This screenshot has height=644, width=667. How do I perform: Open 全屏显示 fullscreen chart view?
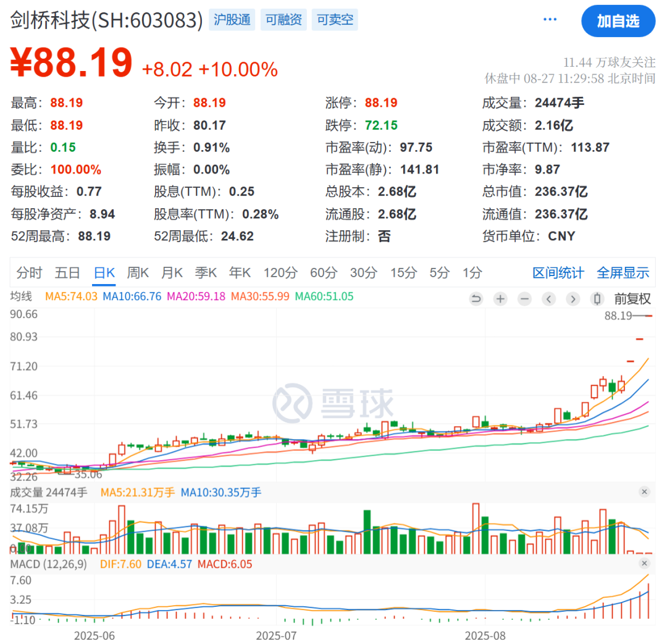pyautogui.click(x=623, y=272)
